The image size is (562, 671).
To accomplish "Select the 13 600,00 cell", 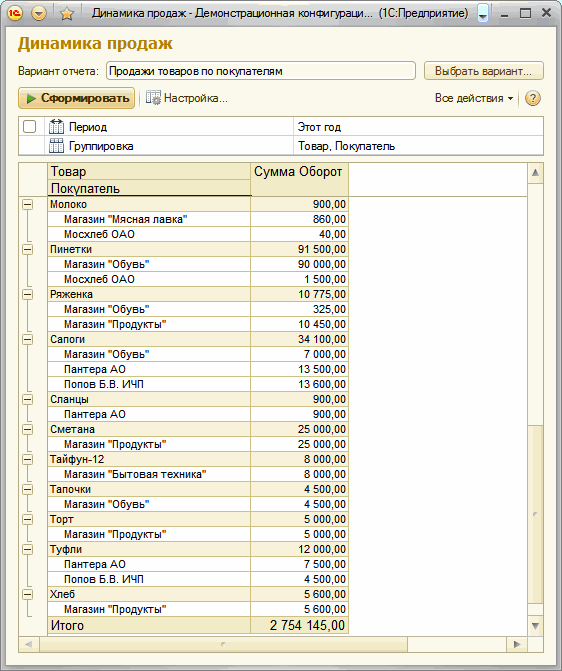I will [x=299, y=384].
